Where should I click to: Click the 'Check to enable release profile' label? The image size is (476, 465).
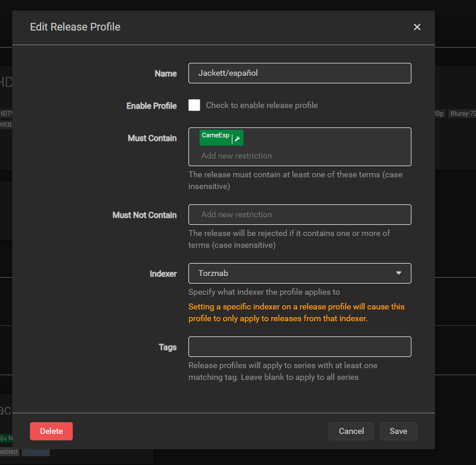point(262,106)
